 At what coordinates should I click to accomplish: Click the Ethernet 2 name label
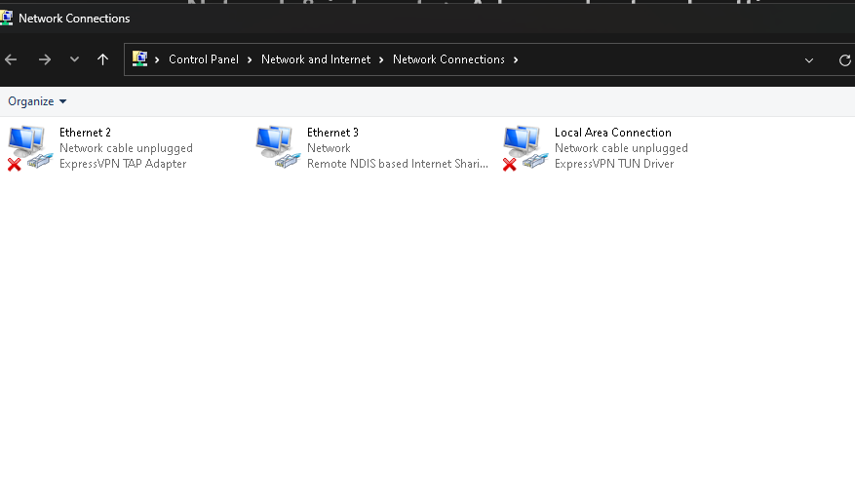85,133
